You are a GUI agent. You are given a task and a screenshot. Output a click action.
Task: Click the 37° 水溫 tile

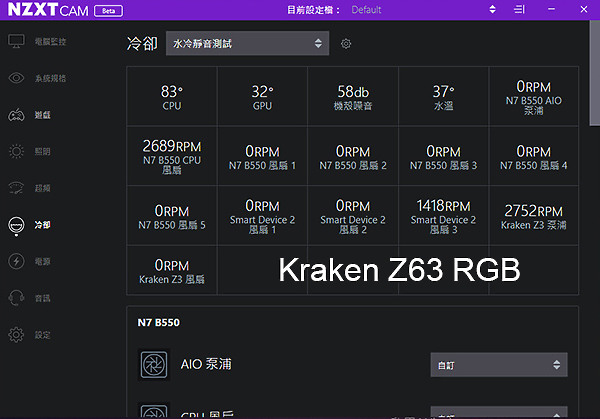click(443, 96)
